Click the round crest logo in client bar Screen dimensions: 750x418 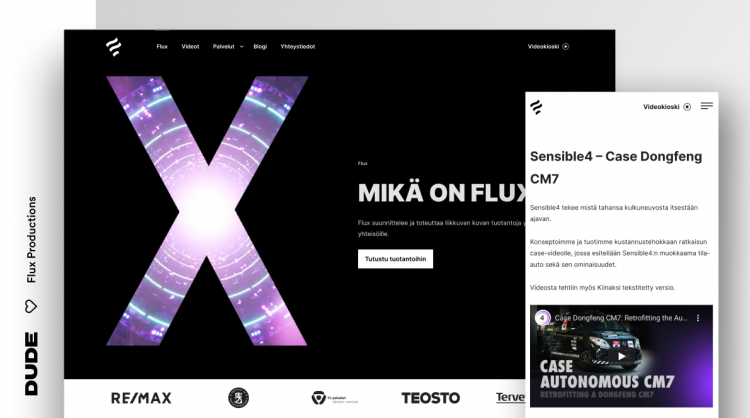coord(238,397)
